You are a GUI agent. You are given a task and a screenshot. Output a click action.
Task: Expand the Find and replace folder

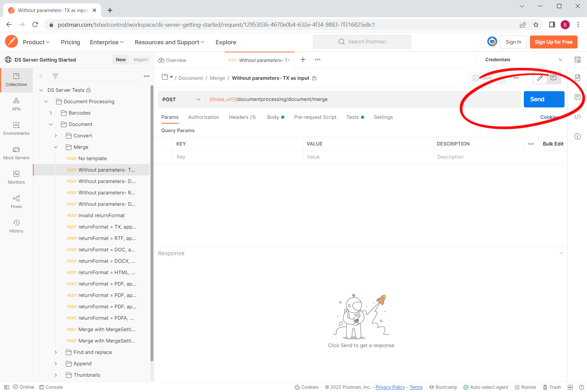click(56, 352)
